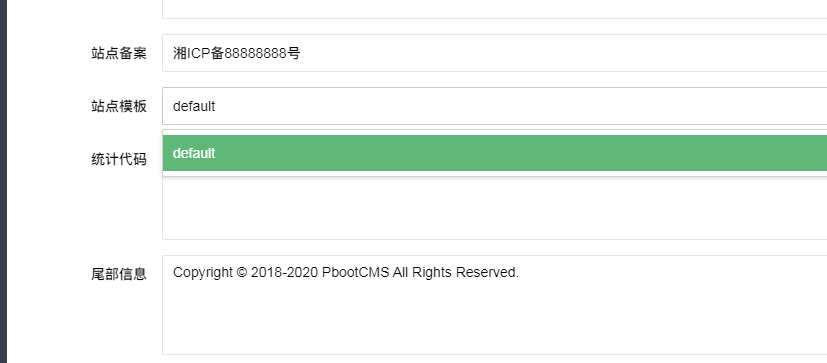Screen dimensions: 827x363
Task: Click the © symbol in the footer text
Action: (242, 273)
